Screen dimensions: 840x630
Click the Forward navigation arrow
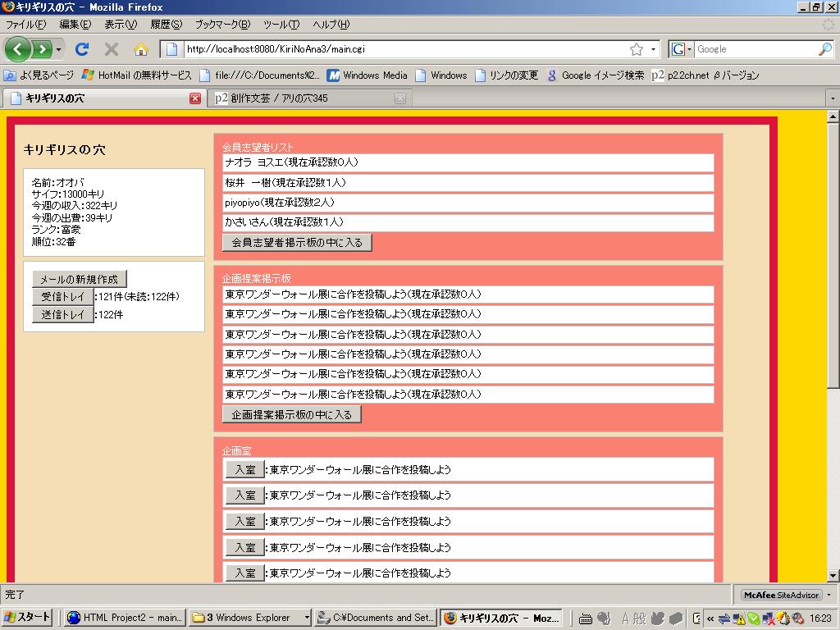click(42, 49)
